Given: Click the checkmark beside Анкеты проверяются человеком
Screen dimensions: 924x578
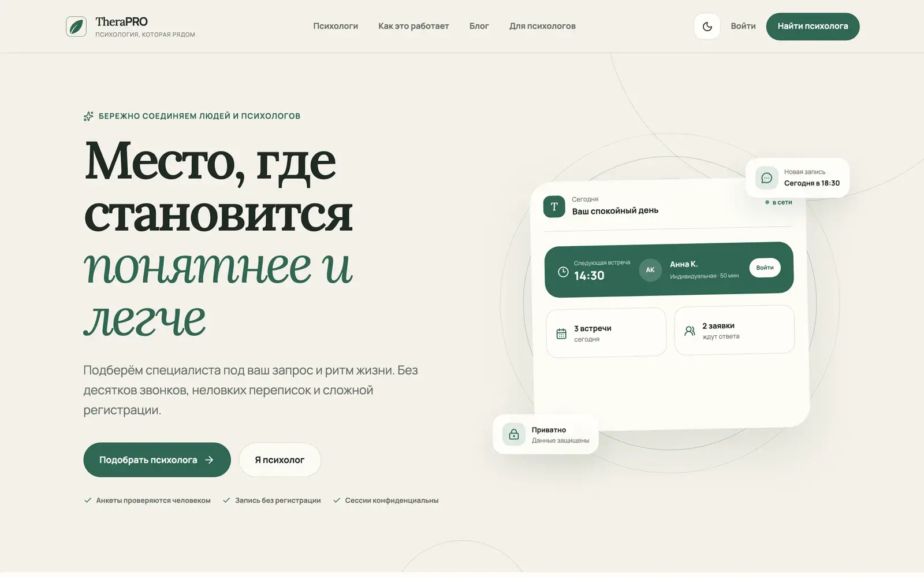Looking at the screenshot, I should pos(88,501).
